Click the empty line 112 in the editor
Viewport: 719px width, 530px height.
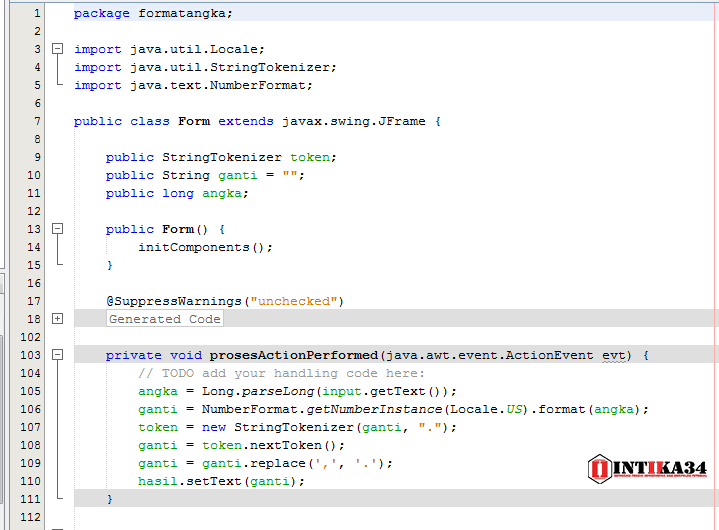tap(394, 517)
